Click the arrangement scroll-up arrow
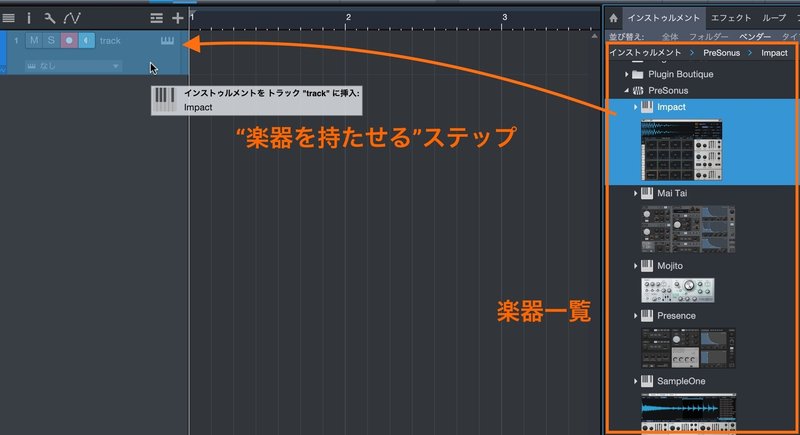 pos(594,37)
